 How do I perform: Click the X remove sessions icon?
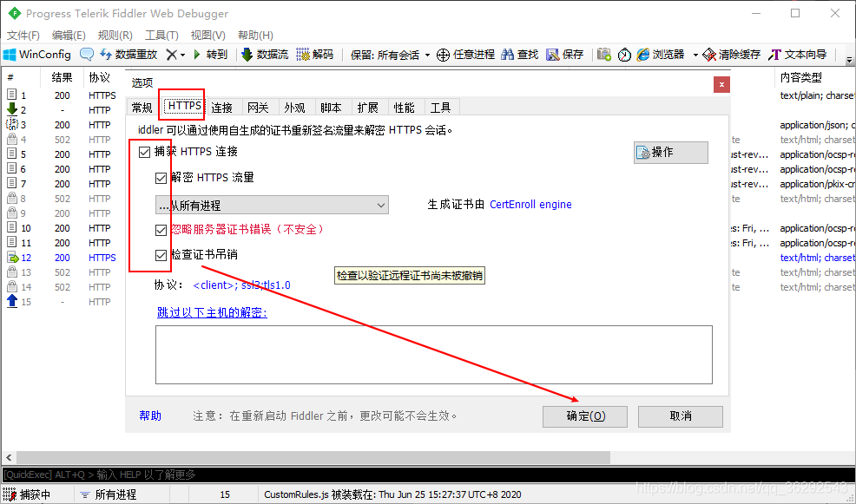click(171, 55)
